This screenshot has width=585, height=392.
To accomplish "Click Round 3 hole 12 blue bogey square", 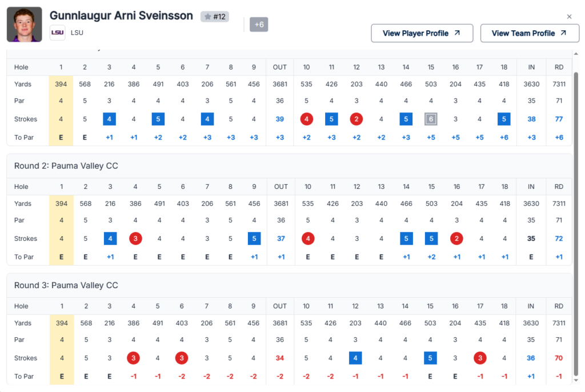I will (356, 358).
